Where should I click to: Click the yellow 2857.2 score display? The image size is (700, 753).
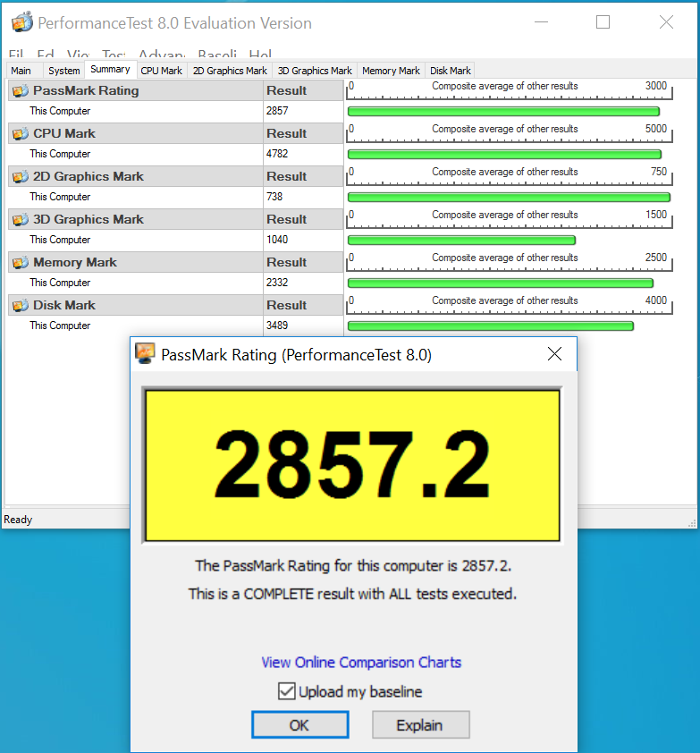pos(353,465)
